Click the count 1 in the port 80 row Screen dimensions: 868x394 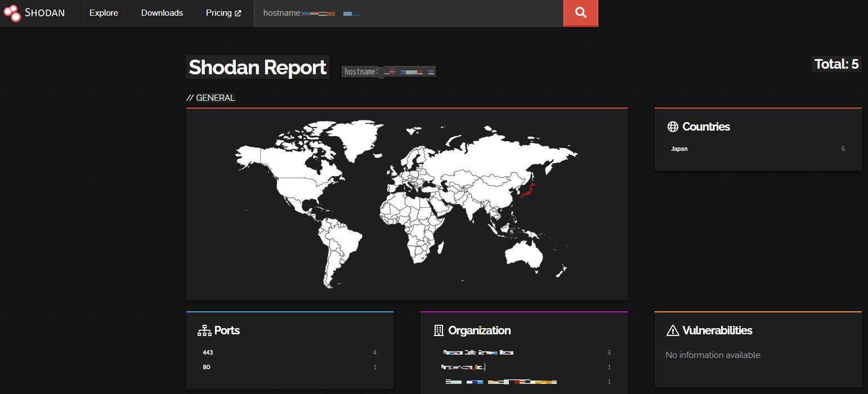(x=374, y=367)
